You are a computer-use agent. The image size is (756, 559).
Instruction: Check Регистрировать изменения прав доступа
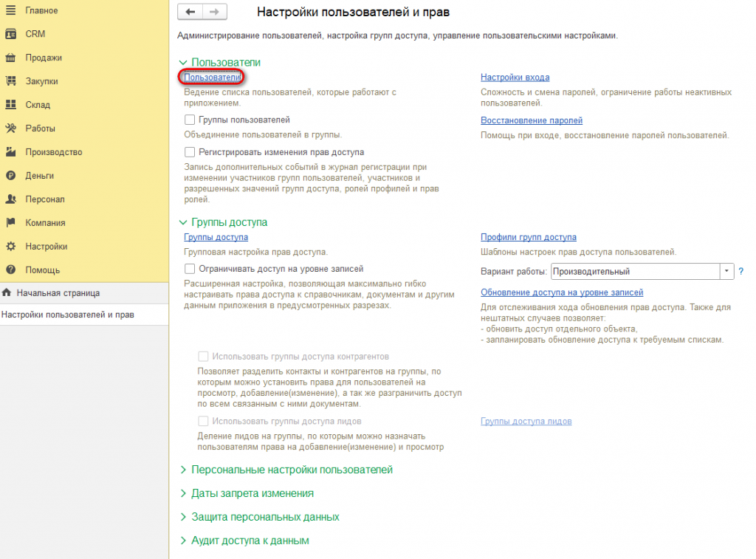point(190,152)
